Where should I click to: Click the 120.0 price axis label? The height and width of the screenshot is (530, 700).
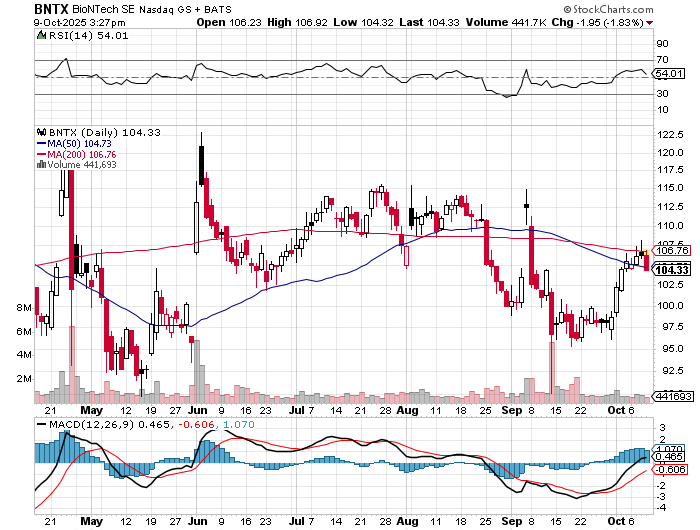click(670, 153)
